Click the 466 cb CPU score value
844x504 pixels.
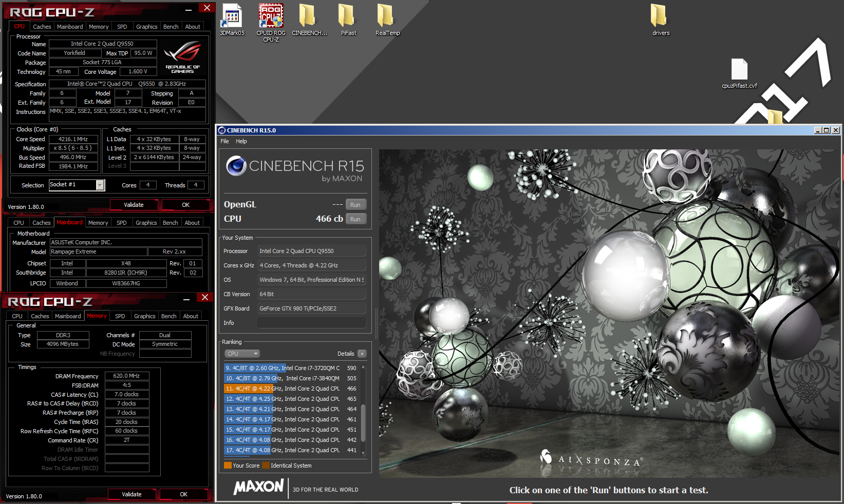click(x=329, y=219)
